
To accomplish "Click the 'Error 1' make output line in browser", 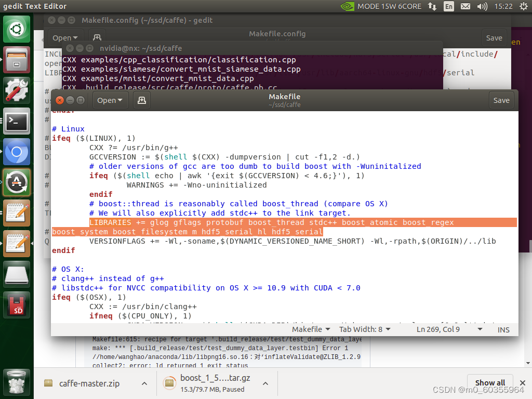I will pos(220,348).
